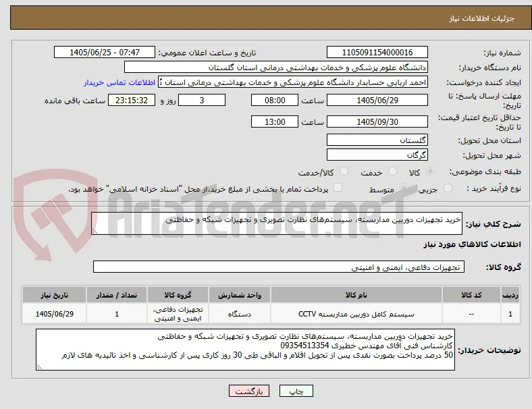Click the unit cell دستگاه
Screen dimensions: 532x409
pos(240,314)
